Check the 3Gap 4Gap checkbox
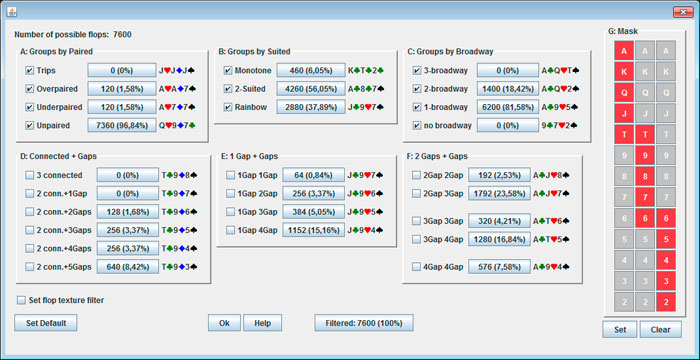The width and height of the screenshot is (700, 360). point(416,239)
